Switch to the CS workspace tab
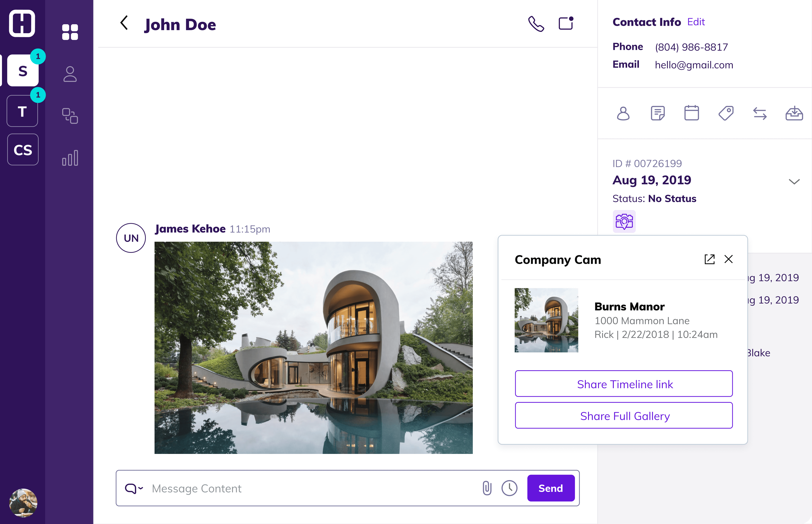 tap(23, 150)
